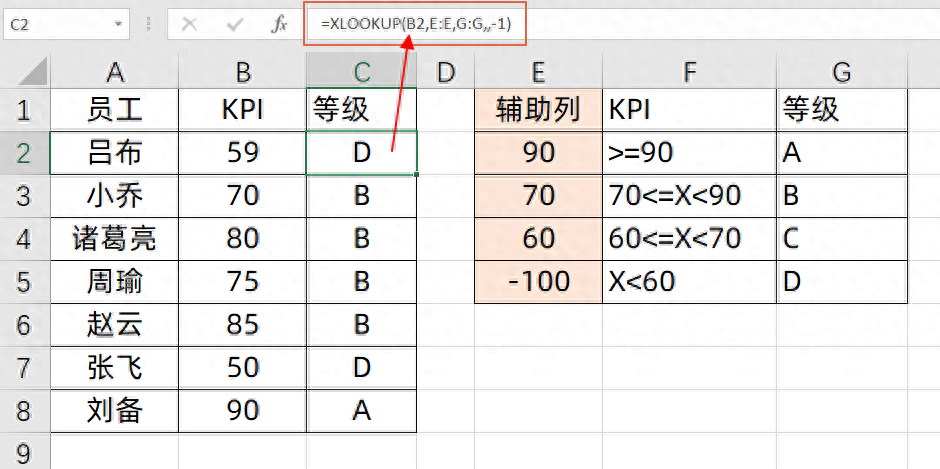The image size is (940, 469).
Task: Select column D header
Action: click(445, 73)
